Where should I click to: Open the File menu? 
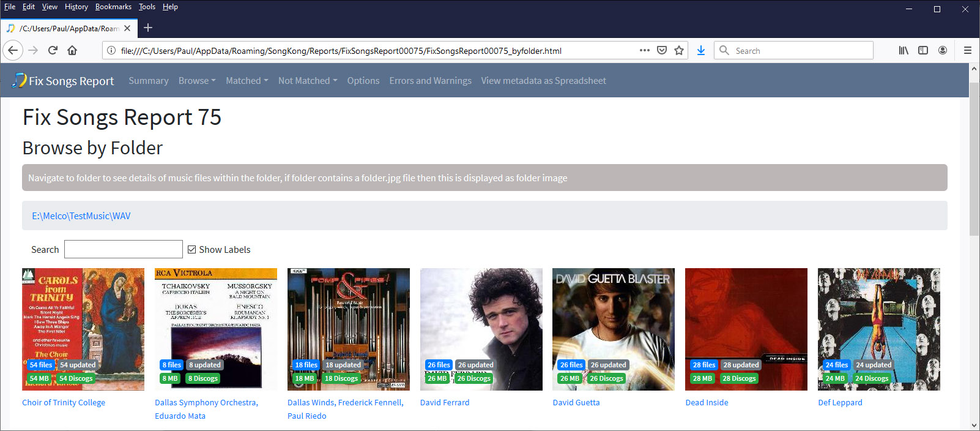click(x=10, y=7)
